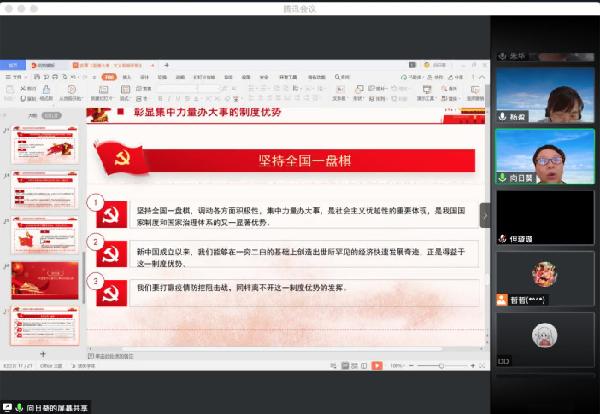The height and width of the screenshot is (414, 600).
Task: Click the Share button in ribbon header
Action: [x=456, y=77]
